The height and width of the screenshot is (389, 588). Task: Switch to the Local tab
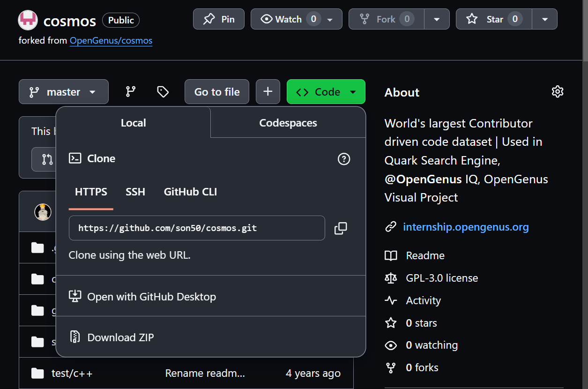134,123
